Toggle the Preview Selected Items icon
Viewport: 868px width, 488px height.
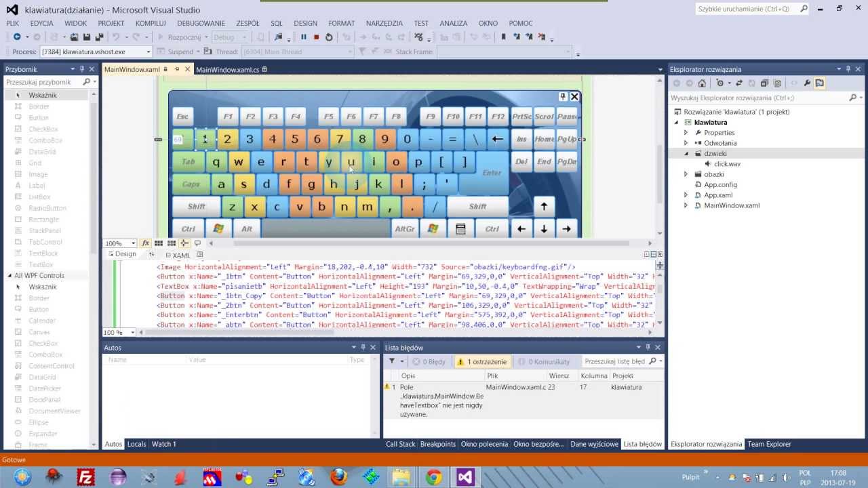tap(820, 83)
